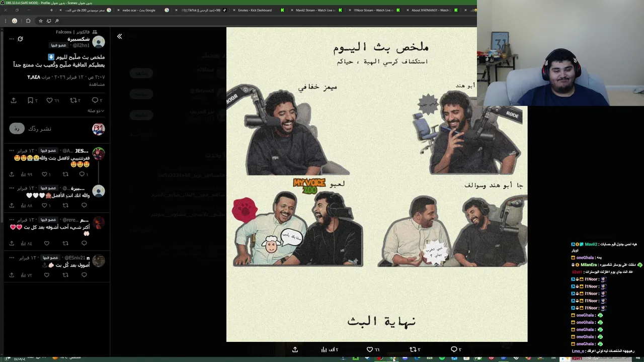Bookmark this page with the star icon
This screenshot has width=644, height=362.
(41, 21)
